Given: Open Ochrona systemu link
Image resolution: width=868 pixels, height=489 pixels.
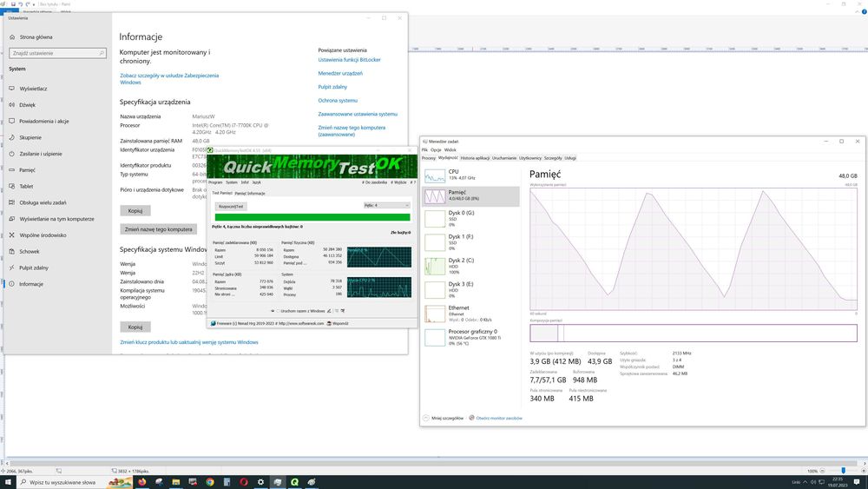Looking at the screenshot, I should click(338, 101).
